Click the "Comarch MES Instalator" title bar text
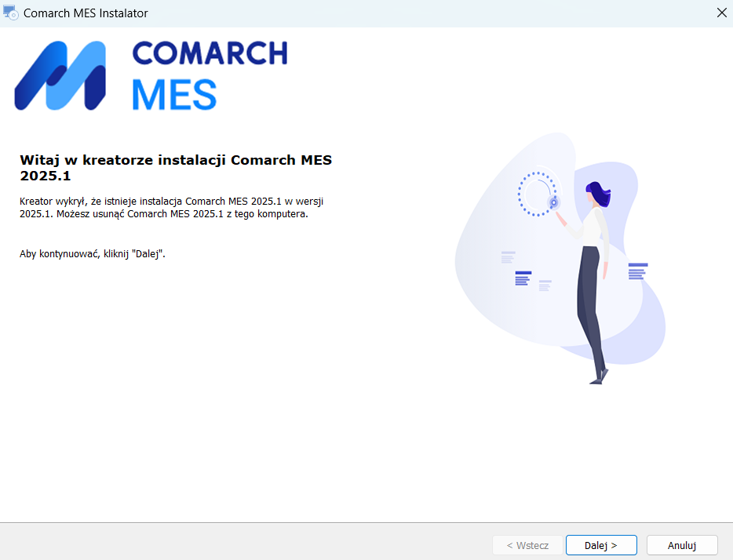The height and width of the screenshot is (560, 733). 86,13
